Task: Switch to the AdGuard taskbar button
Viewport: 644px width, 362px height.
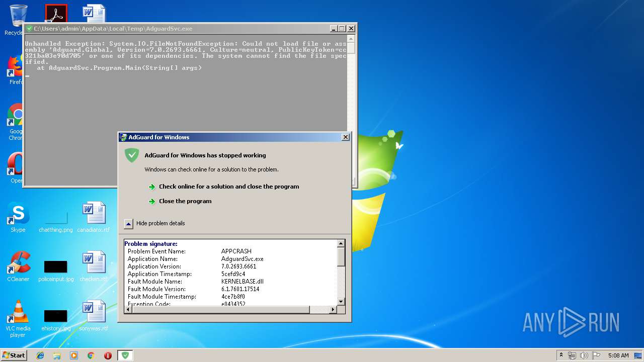Action: [x=125, y=355]
